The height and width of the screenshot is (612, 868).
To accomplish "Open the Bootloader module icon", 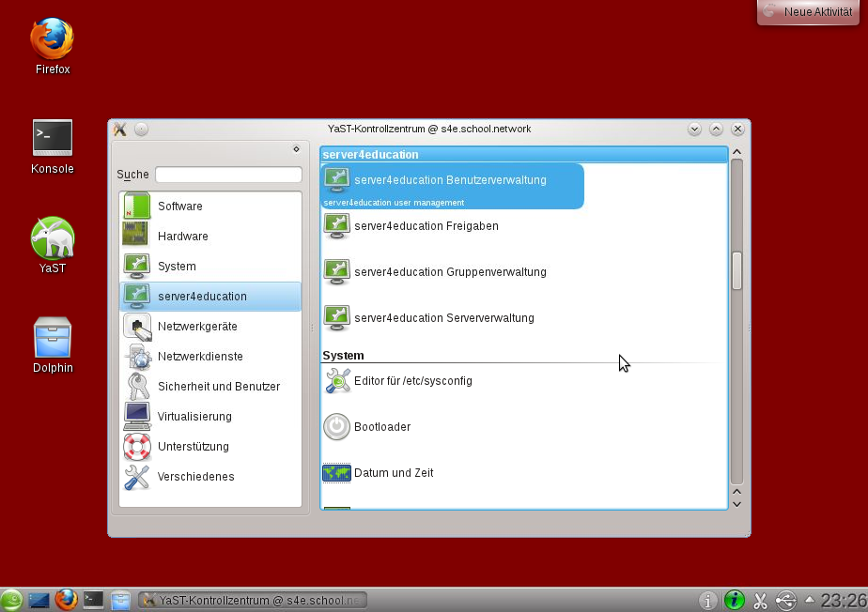I will [336, 427].
